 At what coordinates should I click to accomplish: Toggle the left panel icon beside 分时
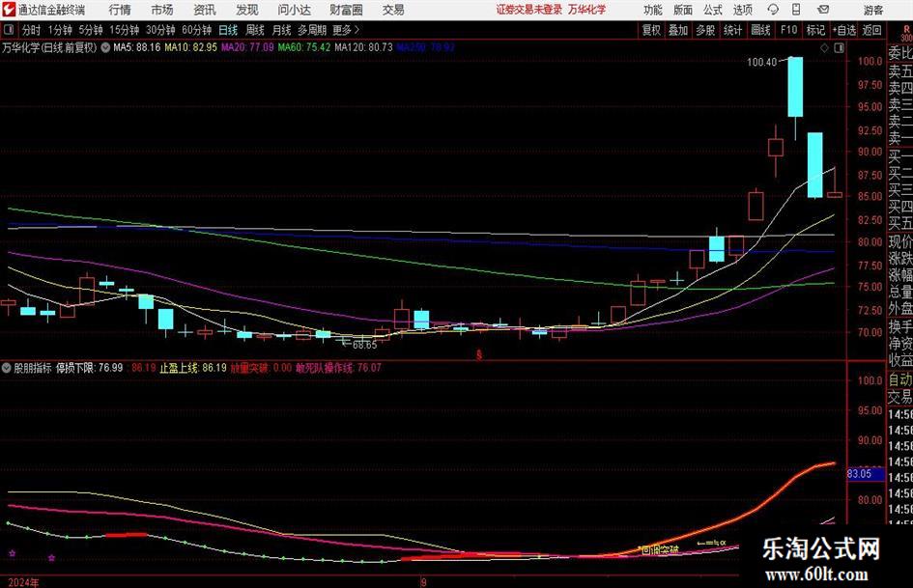coord(9,29)
